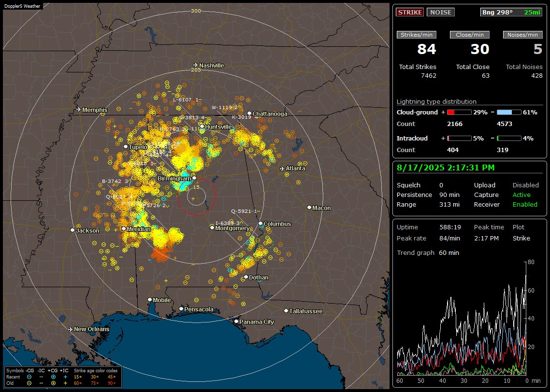Select the Tallahassee city marker dot
This screenshot has width=550, height=392.
click(x=286, y=311)
